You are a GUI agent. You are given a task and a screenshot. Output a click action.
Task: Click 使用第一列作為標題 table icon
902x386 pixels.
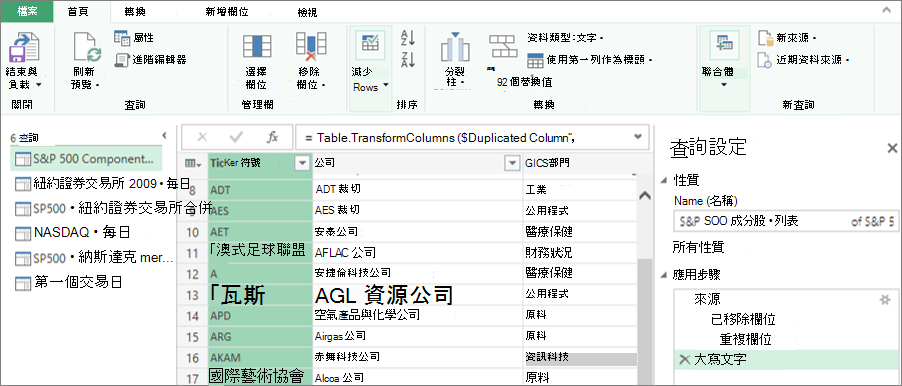535,60
